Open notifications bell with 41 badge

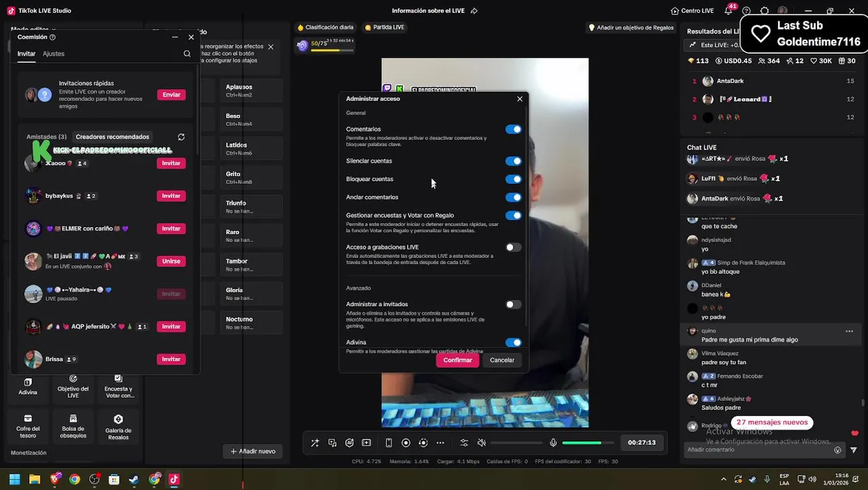[x=728, y=10]
